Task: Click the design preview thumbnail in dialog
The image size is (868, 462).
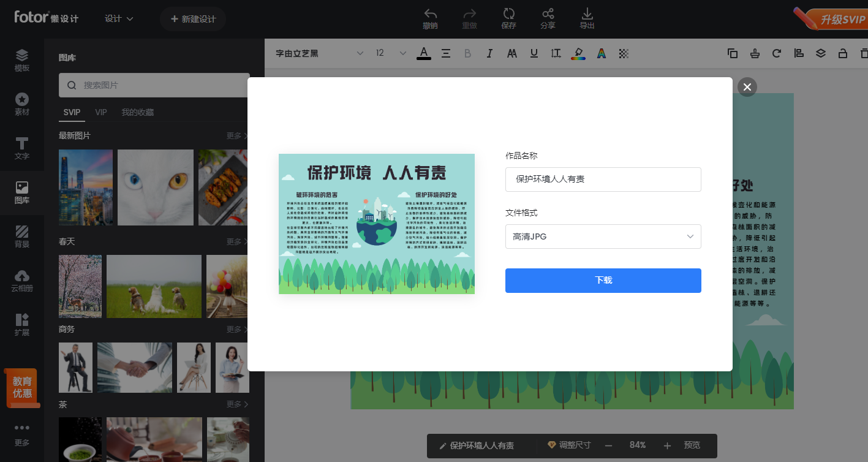Action: tap(377, 224)
